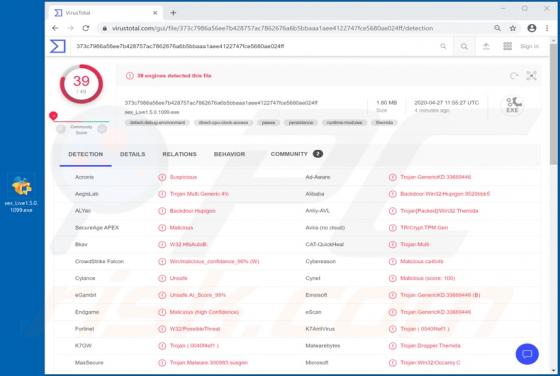Click the persistence tag
Screen dimensions: 560x376
click(x=301, y=123)
